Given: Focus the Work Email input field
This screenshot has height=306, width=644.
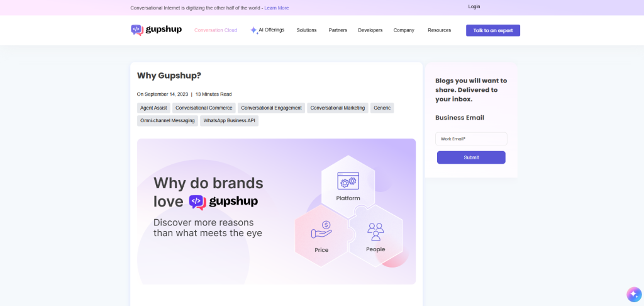Looking at the screenshot, I should [471, 139].
